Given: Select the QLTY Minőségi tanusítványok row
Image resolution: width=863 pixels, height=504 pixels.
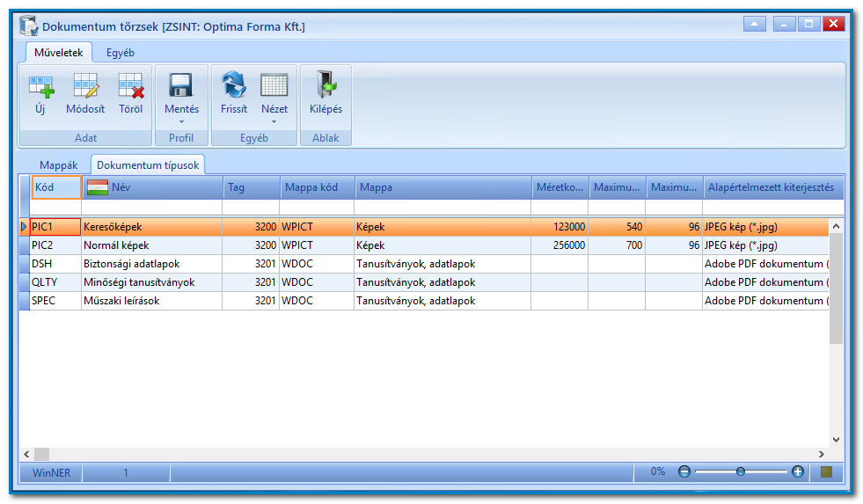Looking at the screenshot, I should pyautogui.click(x=424, y=282).
